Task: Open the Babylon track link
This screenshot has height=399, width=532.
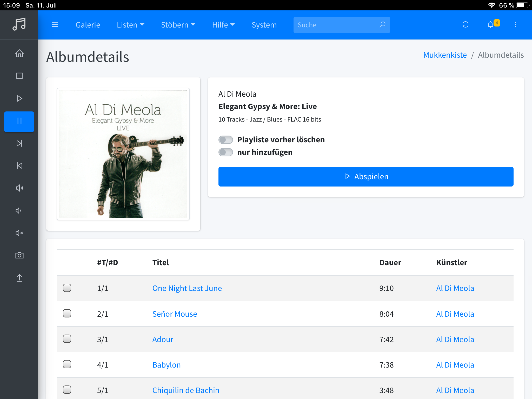Action: 167,365
